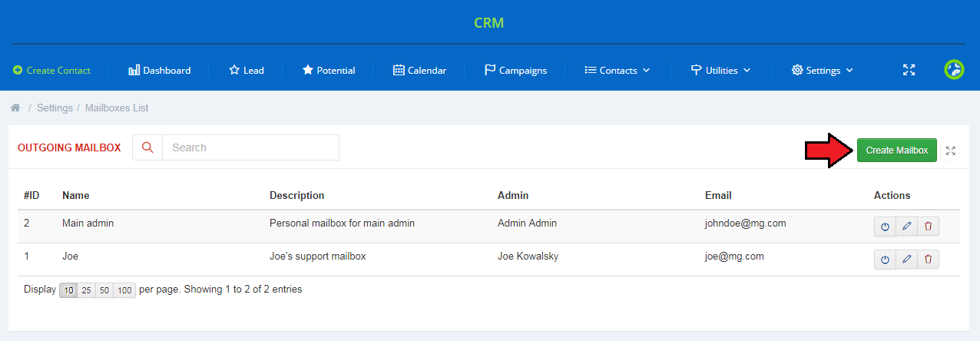This screenshot has width=980, height=341.
Task: Click Joe's support mailbox description
Action: [318, 257]
